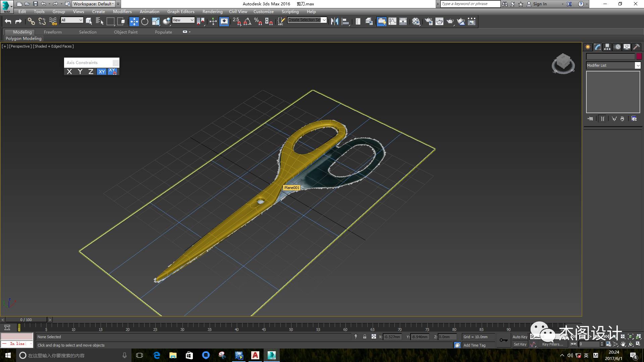The width and height of the screenshot is (644, 362).
Task: Click the Select and Link icon
Action: click(31, 22)
